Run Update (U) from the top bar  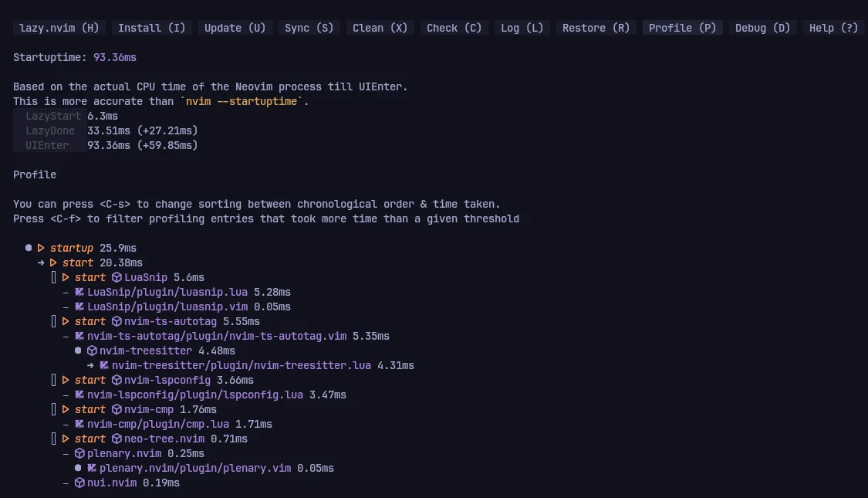click(235, 28)
